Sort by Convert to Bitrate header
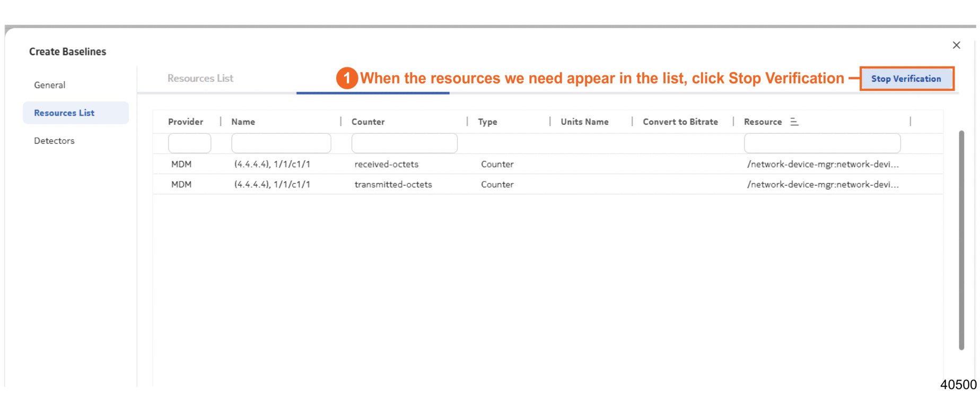The width and height of the screenshot is (980, 396). tap(680, 122)
